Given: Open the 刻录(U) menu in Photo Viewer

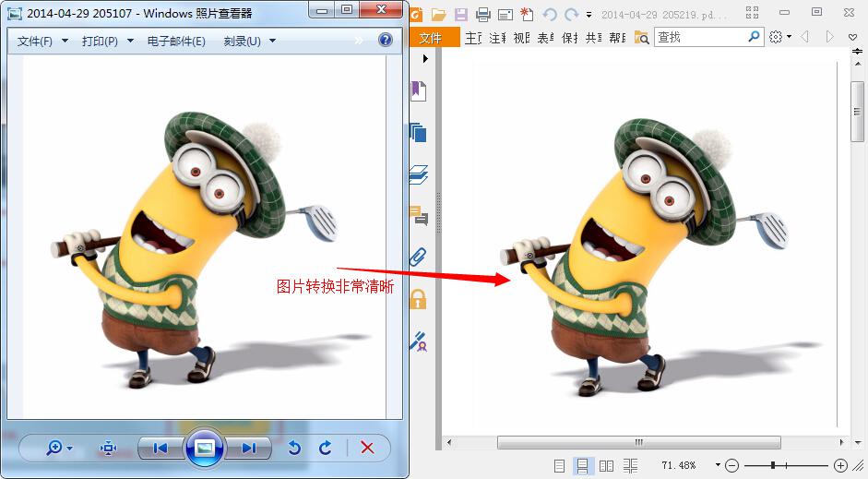Looking at the screenshot, I should [x=242, y=41].
